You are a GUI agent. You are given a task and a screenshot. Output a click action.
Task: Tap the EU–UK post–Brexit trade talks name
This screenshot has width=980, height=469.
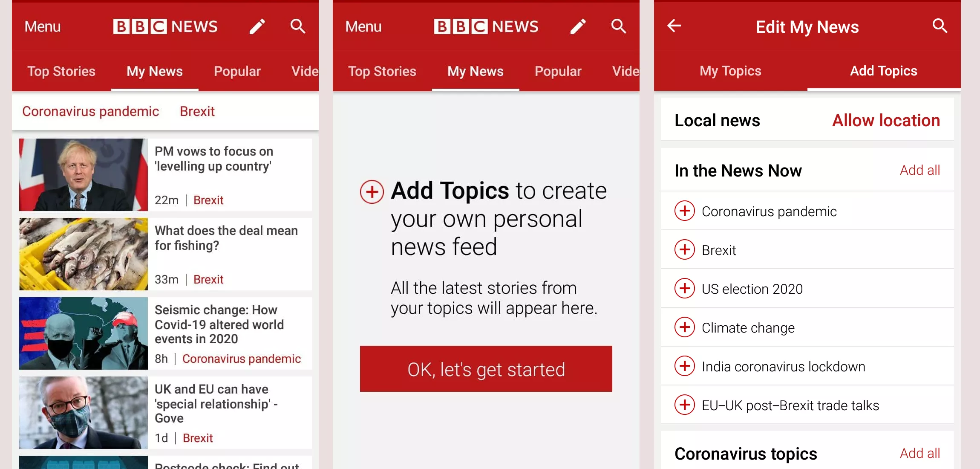[790, 405]
